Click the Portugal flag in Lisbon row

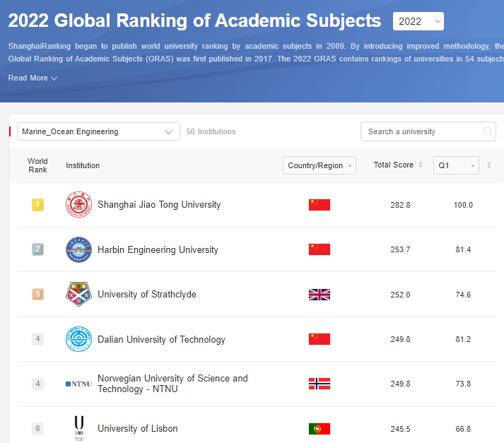click(x=320, y=429)
